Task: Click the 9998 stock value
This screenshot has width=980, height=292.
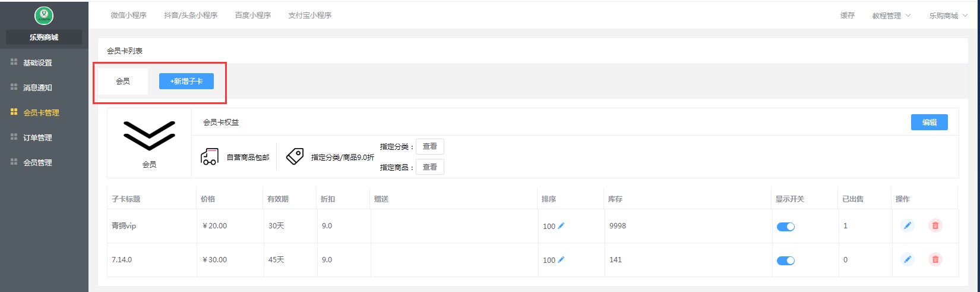Action: [x=618, y=226]
